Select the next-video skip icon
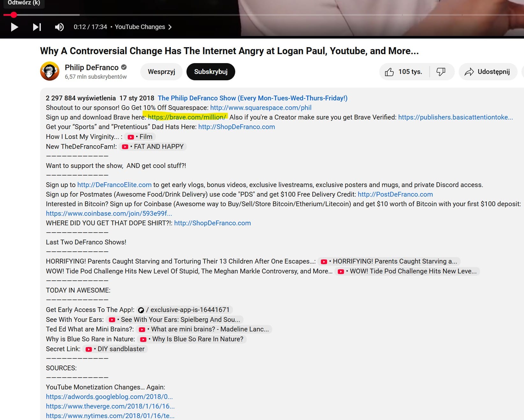 [37, 27]
